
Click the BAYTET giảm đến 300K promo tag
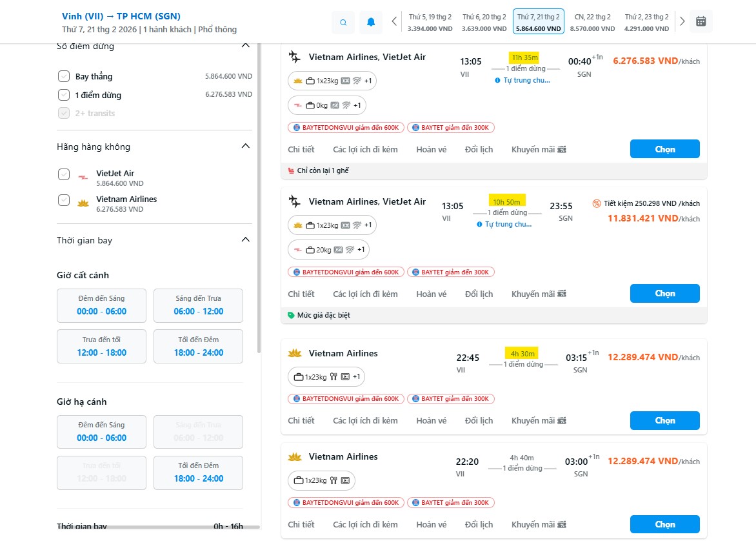450,128
